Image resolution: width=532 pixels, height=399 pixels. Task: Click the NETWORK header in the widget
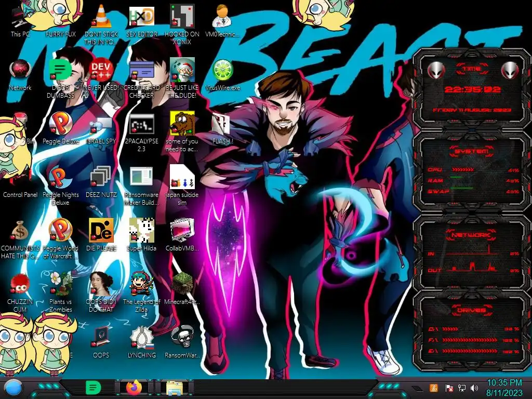coord(471,235)
